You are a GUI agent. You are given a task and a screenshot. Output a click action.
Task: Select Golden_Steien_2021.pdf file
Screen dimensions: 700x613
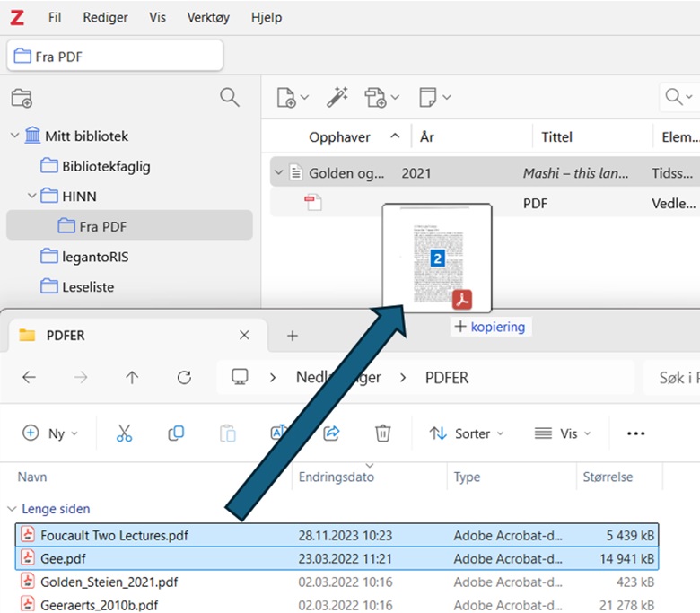pos(337,582)
